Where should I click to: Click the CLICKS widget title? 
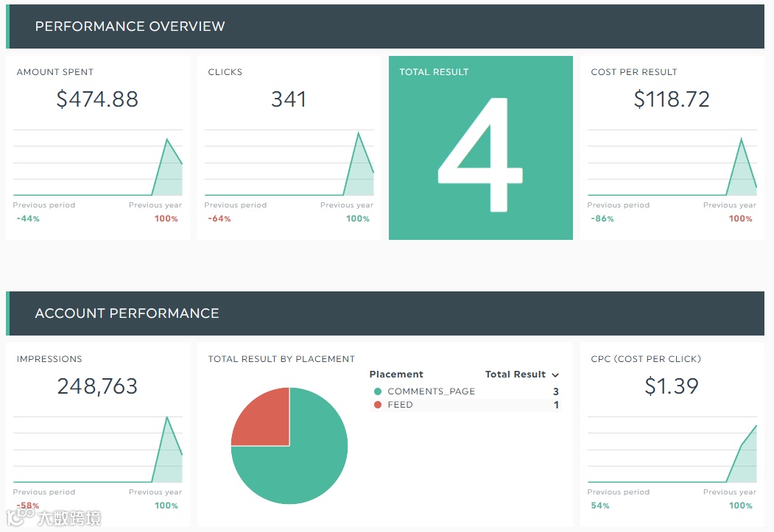tap(225, 72)
